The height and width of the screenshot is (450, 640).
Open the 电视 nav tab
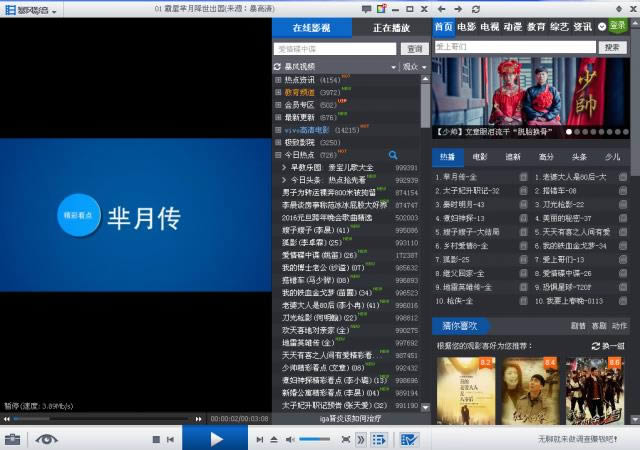[x=489, y=27]
